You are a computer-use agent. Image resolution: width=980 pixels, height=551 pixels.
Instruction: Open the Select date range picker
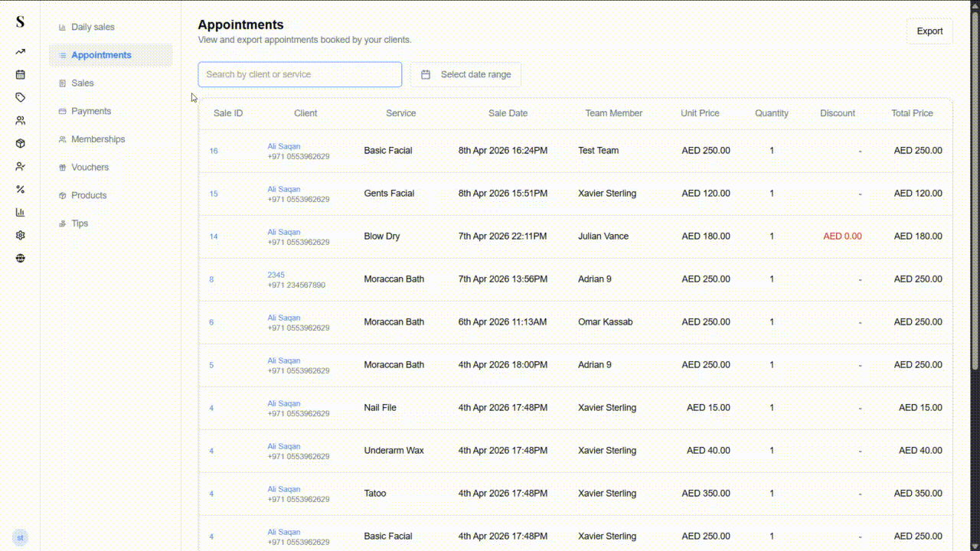pyautogui.click(x=465, y=74)
